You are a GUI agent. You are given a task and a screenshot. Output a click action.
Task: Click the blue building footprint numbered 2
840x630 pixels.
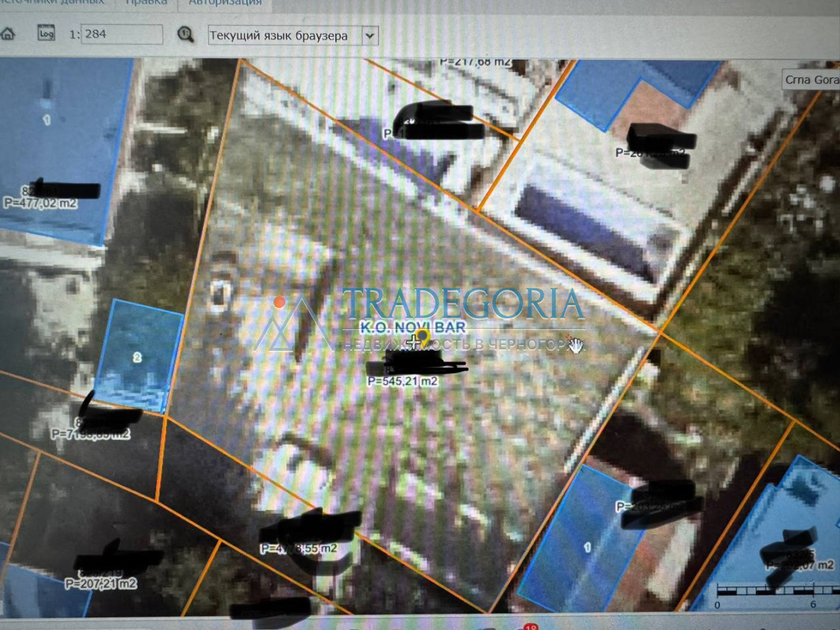(138, 356)
